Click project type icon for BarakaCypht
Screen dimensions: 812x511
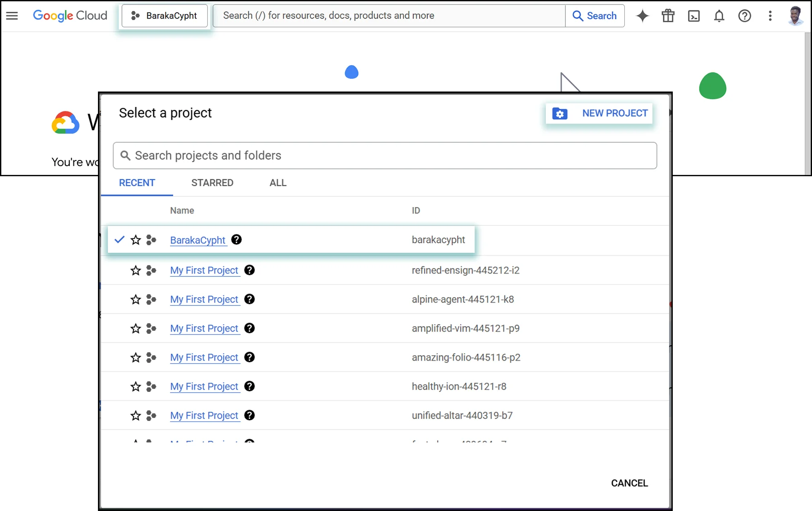click(151, 240)
